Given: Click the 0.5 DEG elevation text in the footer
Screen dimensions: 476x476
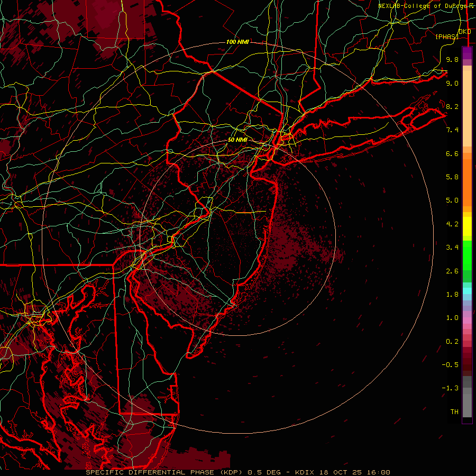Looking at the screenshot, I should click(x=266, y=472).
